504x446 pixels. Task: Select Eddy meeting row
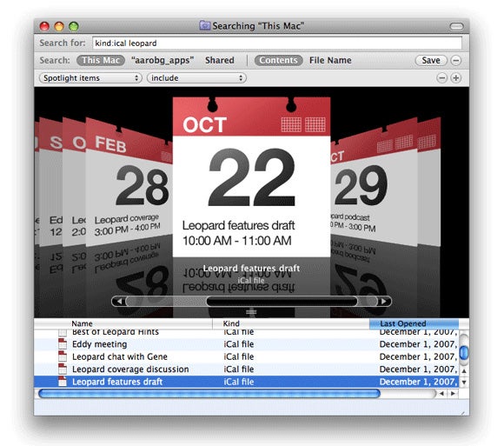247,344
